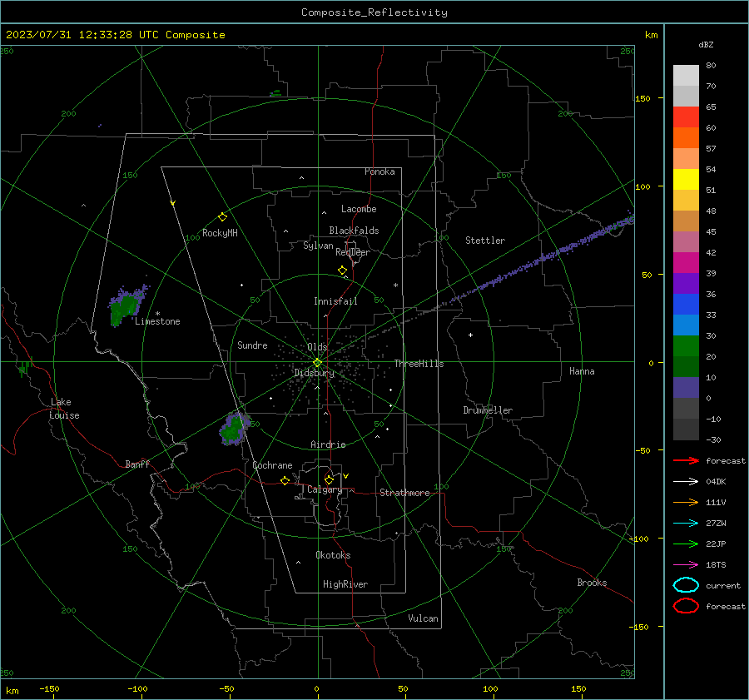Viewport: 749px width, 700px height.
Task: Click the cyan current ellipse legend icon
Action: pyautogui.click(x=686, y=585)
